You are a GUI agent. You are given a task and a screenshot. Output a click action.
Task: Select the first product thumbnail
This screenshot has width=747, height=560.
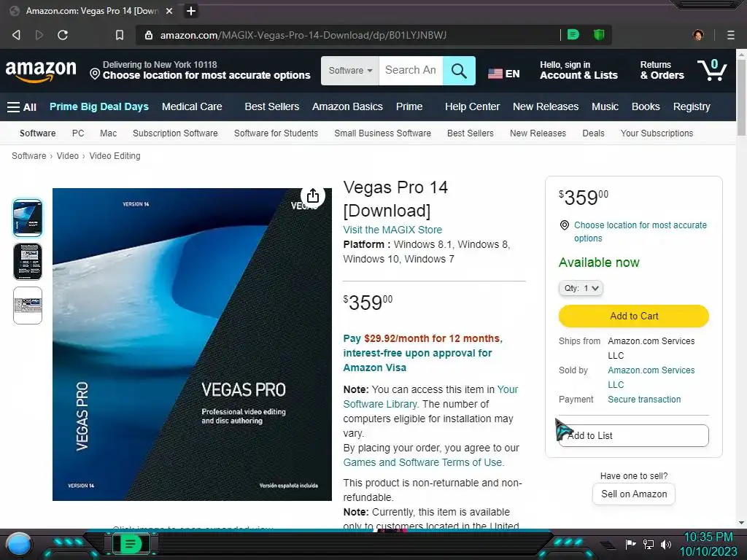(x=28, y=218)
